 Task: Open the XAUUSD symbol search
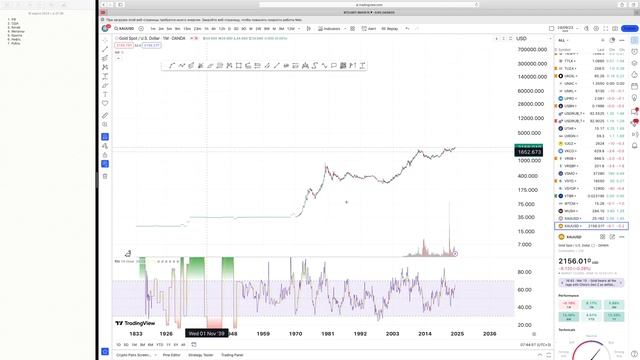point(124,29)
